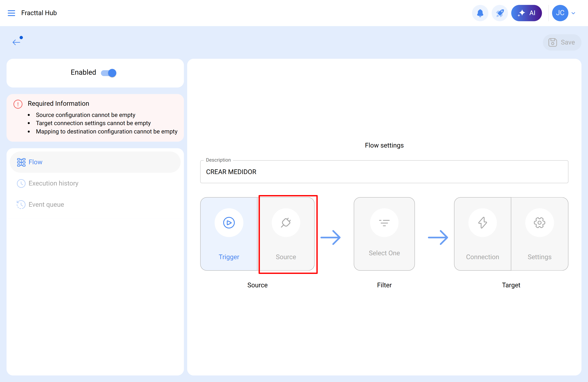Open the Fracttal AI assistant

point(527,13)
